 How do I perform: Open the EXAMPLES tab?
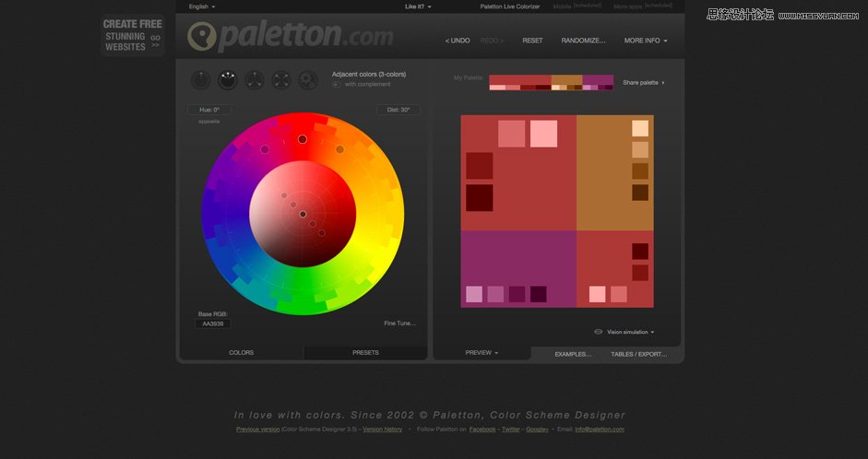click(573, 354)
